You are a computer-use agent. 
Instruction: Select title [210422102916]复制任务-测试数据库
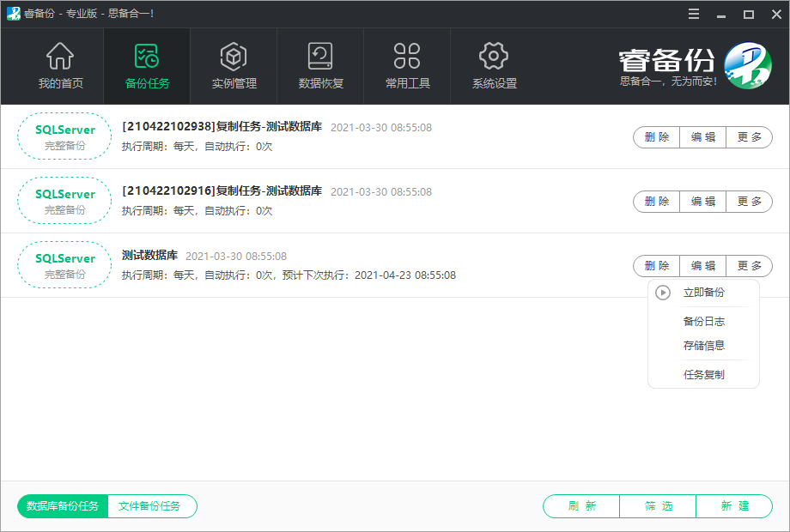(222, 191)
